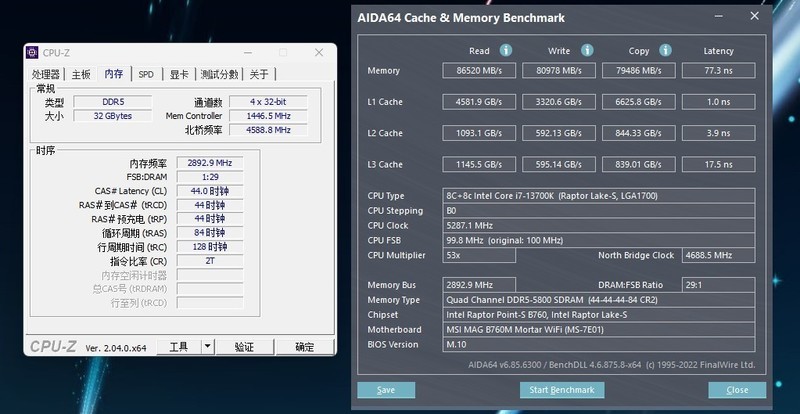
Task: Click the Chipset Intel Raptor Point-S B760 field
Action: 598,315
